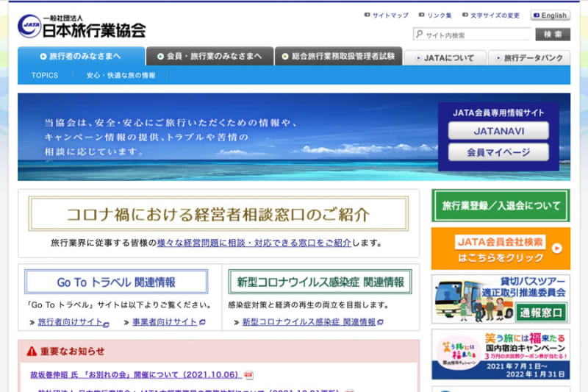This screenshot has width=588, height=392.
Task: Select the 総合旅行業務取扱管理者試験 tab
Action: tap(339, 57)
